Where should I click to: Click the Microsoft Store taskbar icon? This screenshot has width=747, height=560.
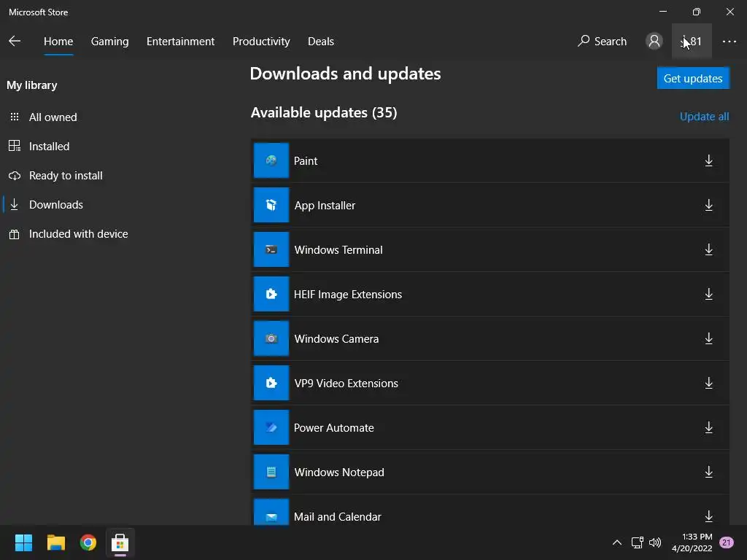[x=120, y=542]
